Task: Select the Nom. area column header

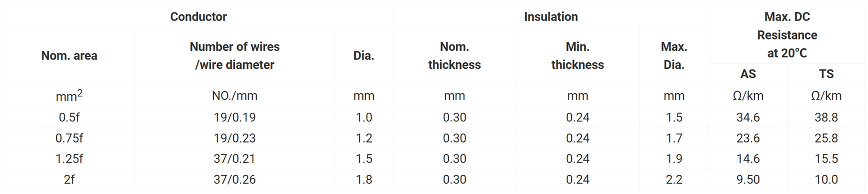Action: (x=69, y=56)
